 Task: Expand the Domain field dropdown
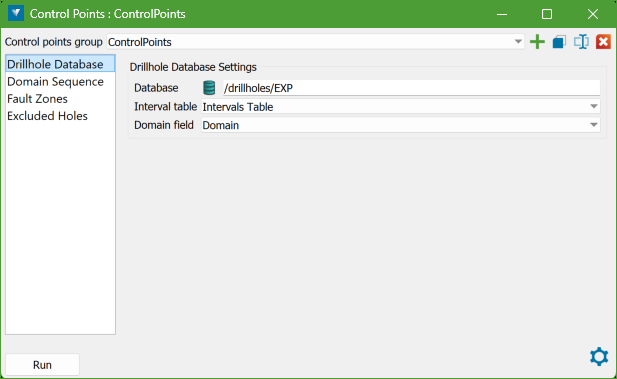coord(593,125)
